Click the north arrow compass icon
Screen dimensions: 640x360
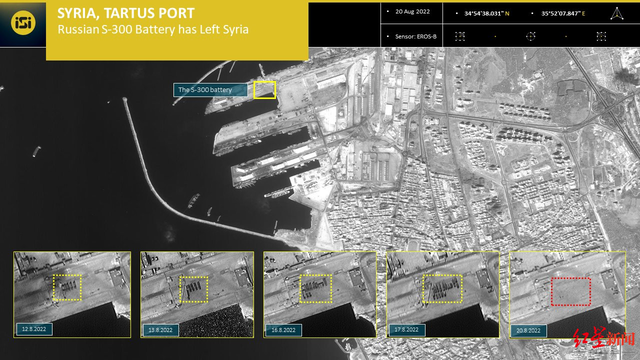click(617, 13)
